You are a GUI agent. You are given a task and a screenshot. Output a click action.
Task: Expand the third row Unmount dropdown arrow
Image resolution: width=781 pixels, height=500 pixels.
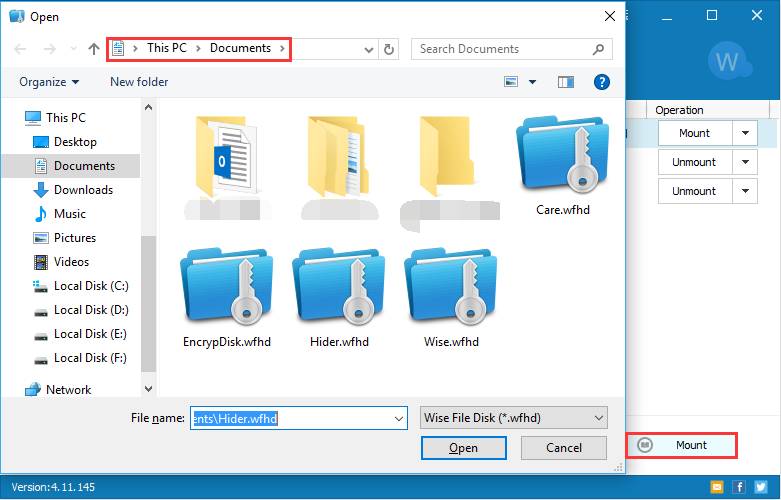(x=745, y=191)
